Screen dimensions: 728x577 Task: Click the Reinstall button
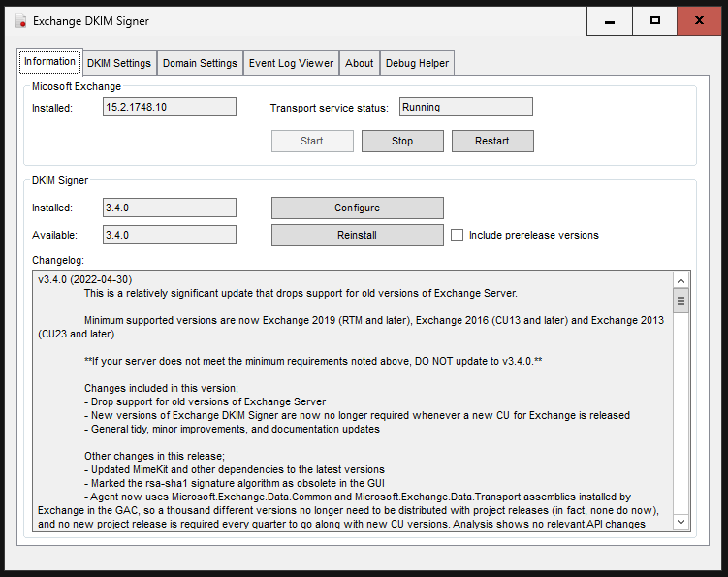click(357, 235)
